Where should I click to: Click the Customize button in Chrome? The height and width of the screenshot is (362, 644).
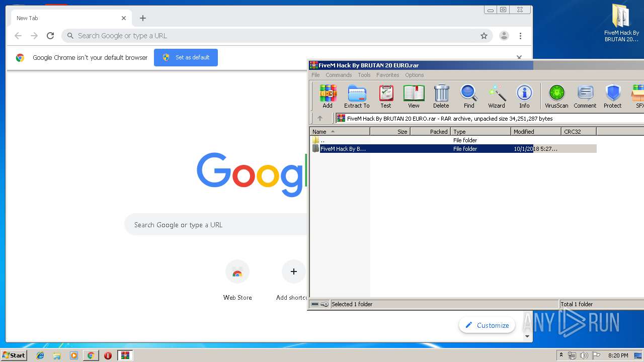click(487, 325)
